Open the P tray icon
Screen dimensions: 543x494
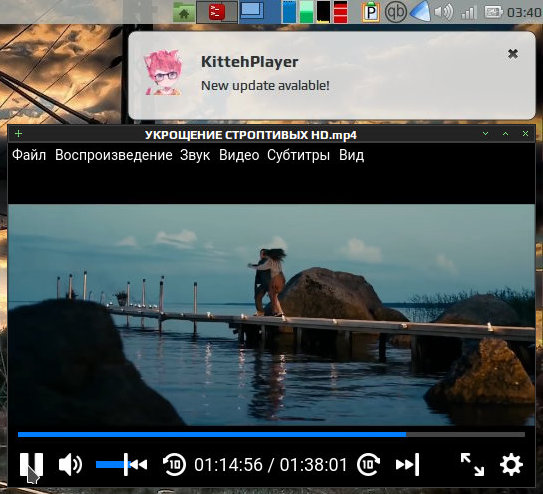pyautogui.click(x=371, y=12)
